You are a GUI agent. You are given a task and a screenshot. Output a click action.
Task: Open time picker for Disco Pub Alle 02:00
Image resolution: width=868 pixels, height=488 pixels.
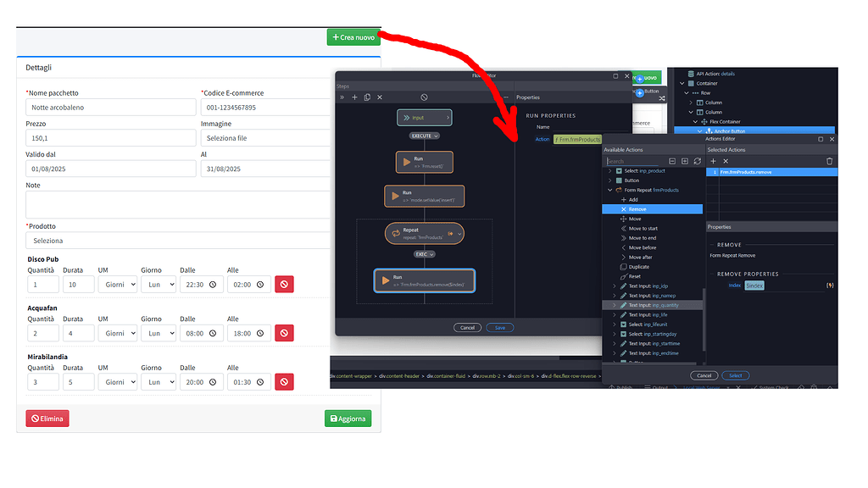click(260, 285)
